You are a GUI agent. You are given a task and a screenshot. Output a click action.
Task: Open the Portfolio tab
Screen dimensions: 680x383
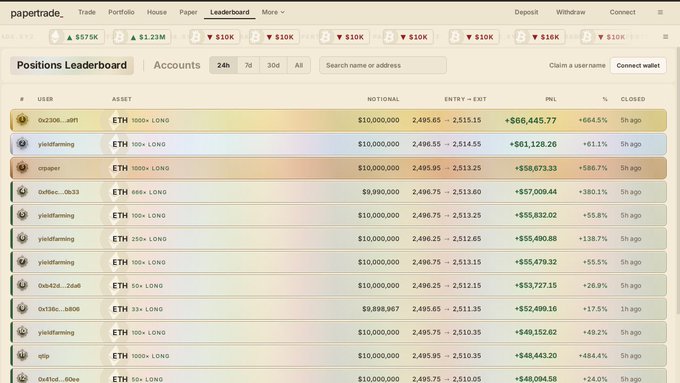(x=121, y=12)
